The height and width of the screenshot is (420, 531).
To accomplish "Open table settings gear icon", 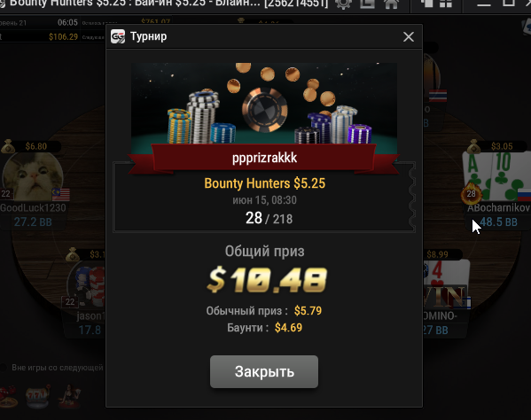I will pos(343,4).
